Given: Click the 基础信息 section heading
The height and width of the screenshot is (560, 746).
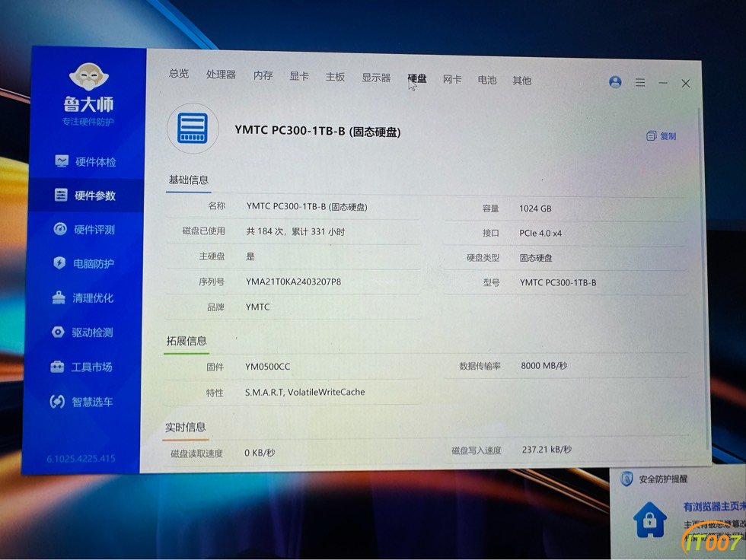Looking at the screenshot, I should pos(189,180).
